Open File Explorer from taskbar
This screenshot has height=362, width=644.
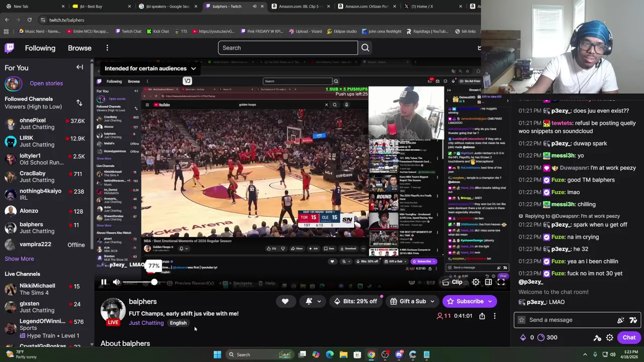pos(343,354)
